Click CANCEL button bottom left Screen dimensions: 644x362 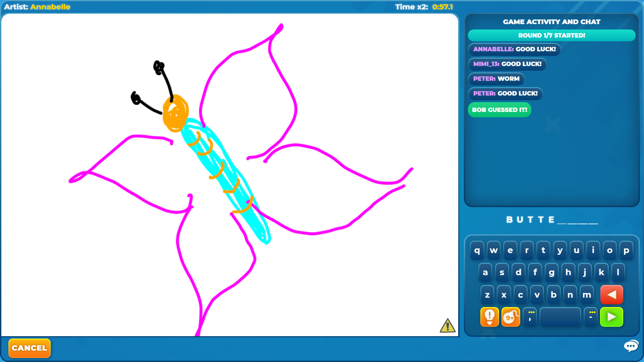click(x=29, y=348)
